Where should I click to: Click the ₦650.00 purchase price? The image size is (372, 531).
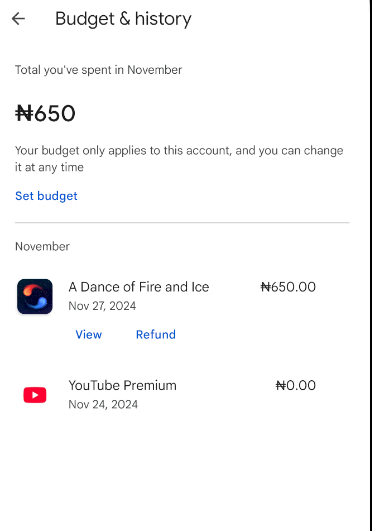288,287
